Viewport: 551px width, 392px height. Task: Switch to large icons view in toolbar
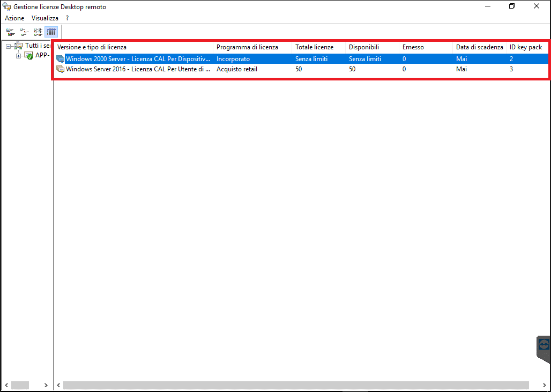point(10,32)
